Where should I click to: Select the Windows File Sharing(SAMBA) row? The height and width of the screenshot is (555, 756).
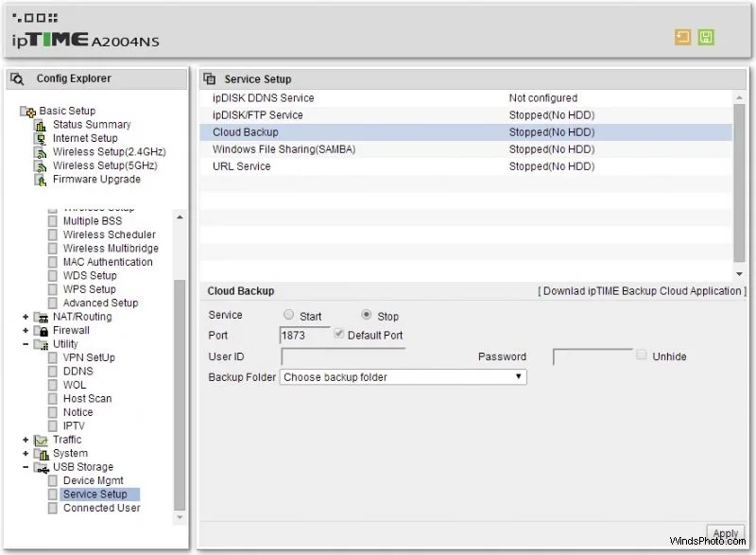coord(466,149)
